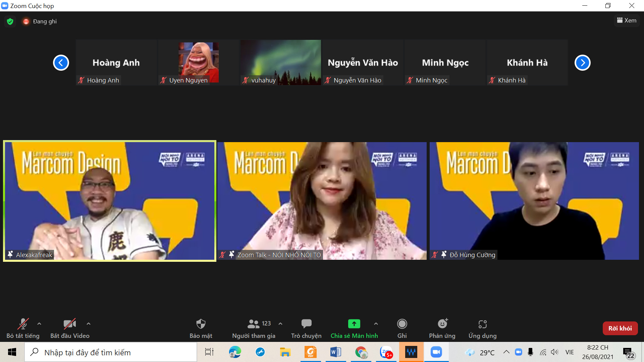Click muted mic icon on Zoom Talk label
This screenshot has height=362, width=644.
tap(222, 255)
